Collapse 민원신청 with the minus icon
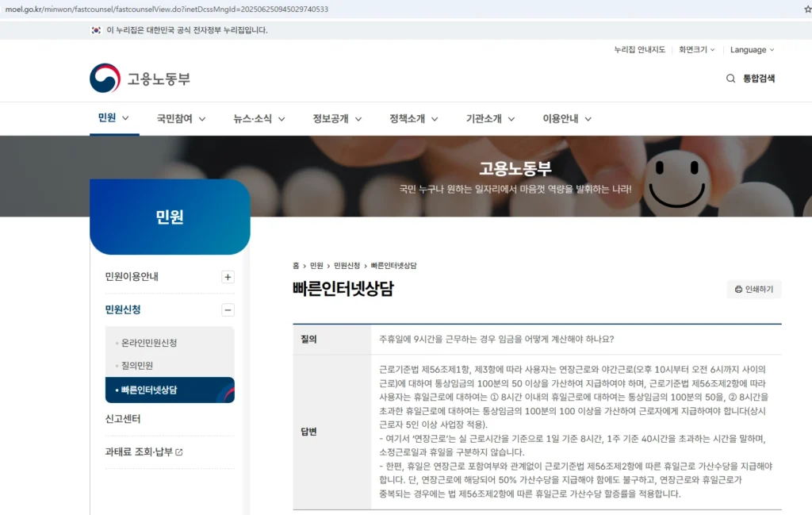The image size is (812, 515). [228, 310]
